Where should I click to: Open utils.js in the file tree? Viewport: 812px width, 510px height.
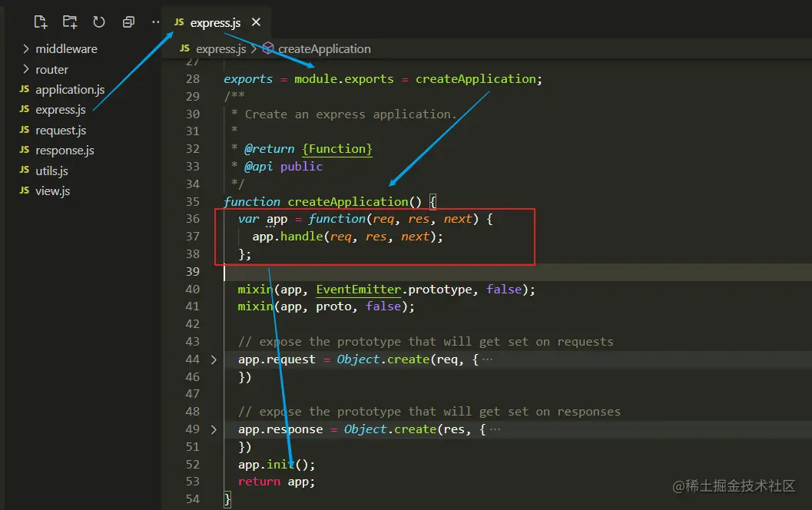coord(51,171)
